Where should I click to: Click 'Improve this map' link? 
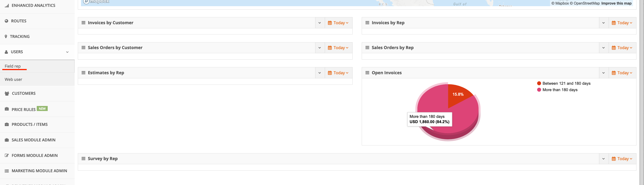(616, 3)
